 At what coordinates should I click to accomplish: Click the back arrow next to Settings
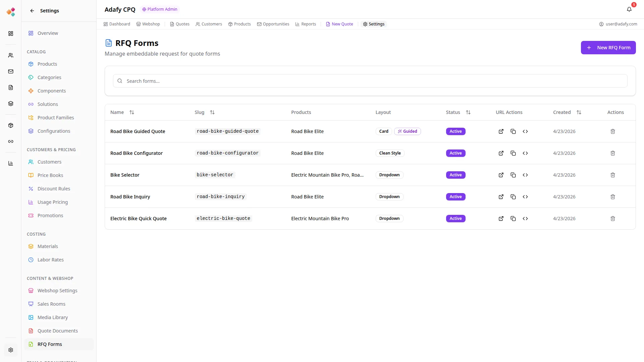[32, 11]
